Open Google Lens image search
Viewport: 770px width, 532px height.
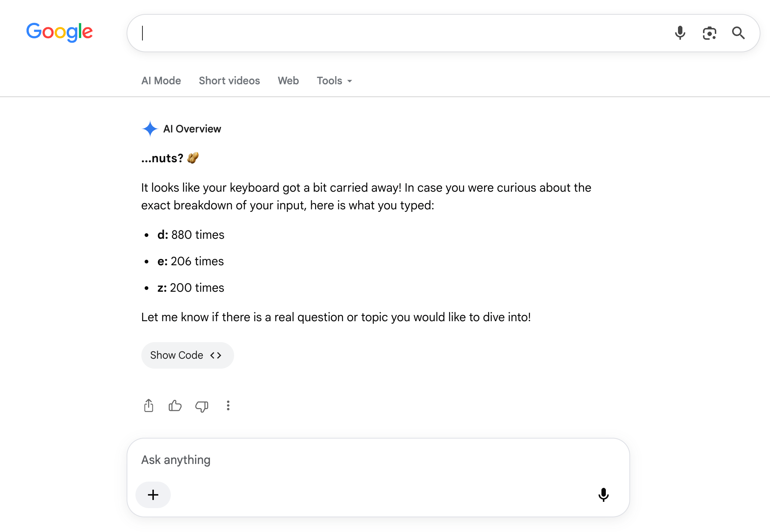[709, 33]
